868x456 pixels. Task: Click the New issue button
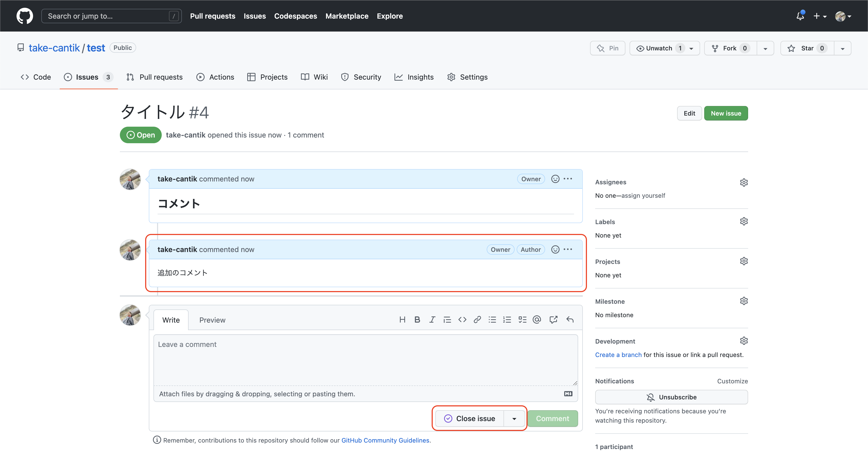click(726, 113)
